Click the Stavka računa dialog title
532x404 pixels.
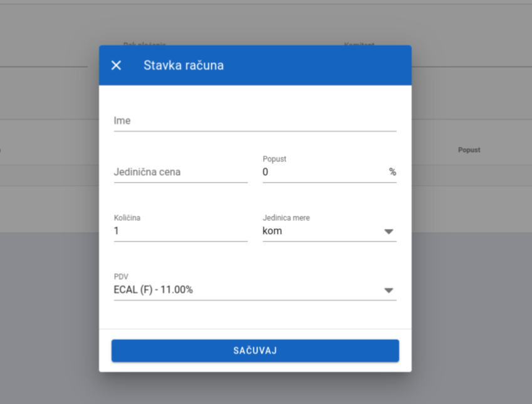(183, 65)
